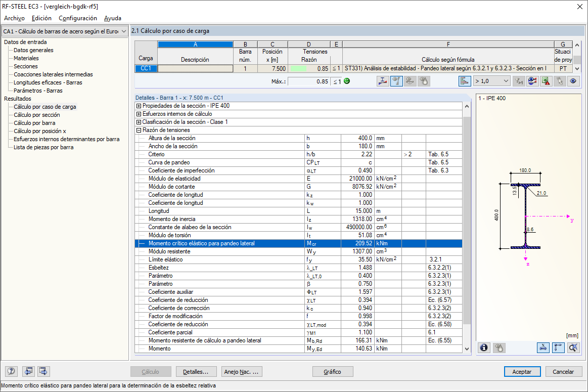
Task: Go to previous window using left arrow icon
Action: tap(28, 371)
